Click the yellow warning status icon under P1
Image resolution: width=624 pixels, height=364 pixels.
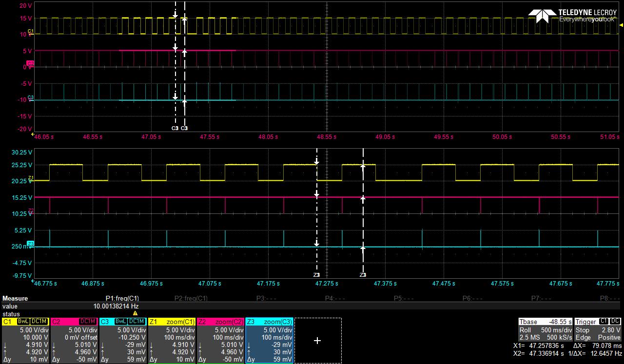click(135, 313)
